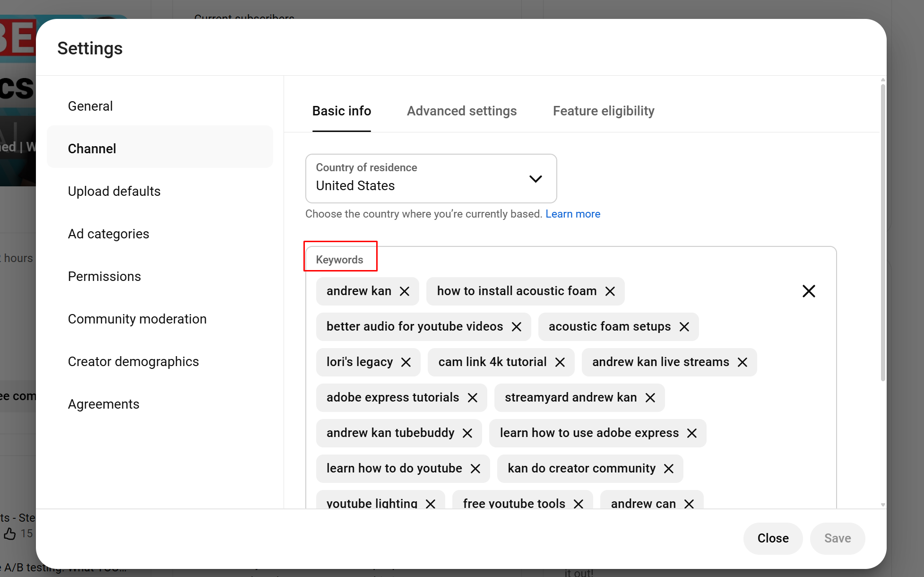This screenshot has width=924, height=577.
Task: Remove 'better audio for youtube videos' tag
Action: tap(517, 327)
